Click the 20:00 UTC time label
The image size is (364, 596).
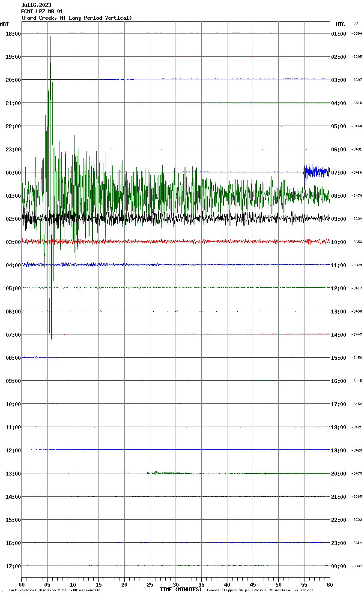(x=338, y=473)
